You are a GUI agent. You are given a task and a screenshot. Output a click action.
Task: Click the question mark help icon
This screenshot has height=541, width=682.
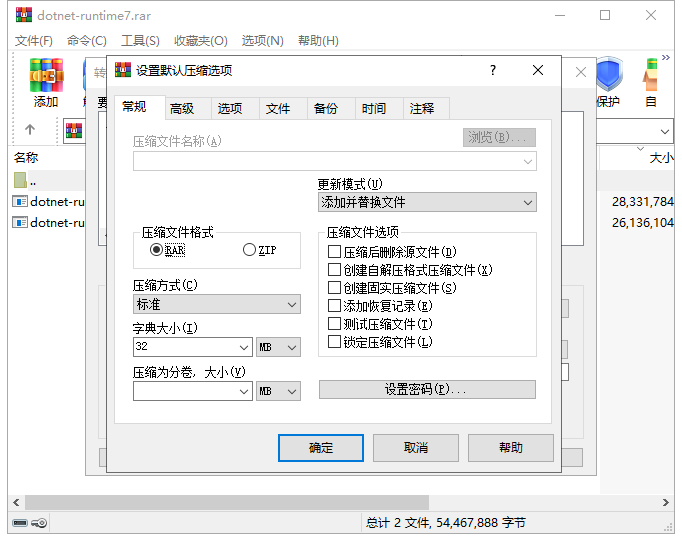pyautogui.click(x=493, y=70)
